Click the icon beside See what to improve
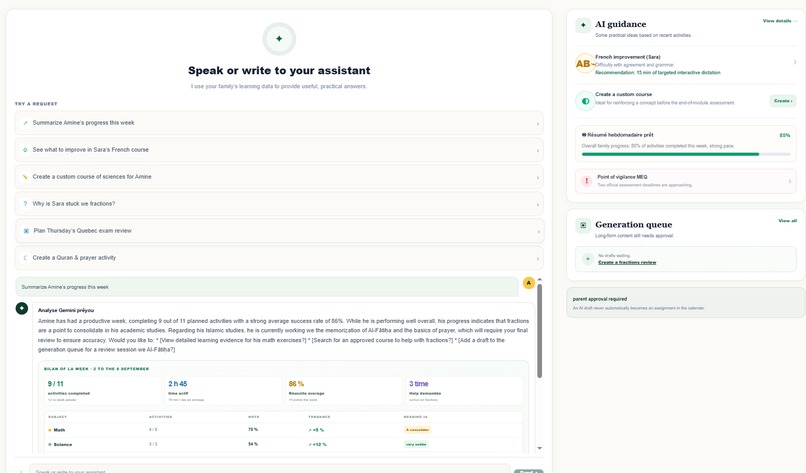The image size is (806, 473). pos(25,150)
